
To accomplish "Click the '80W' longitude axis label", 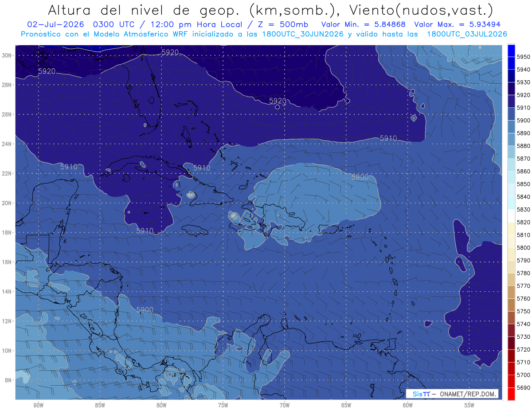I will [x=161, y=405].
